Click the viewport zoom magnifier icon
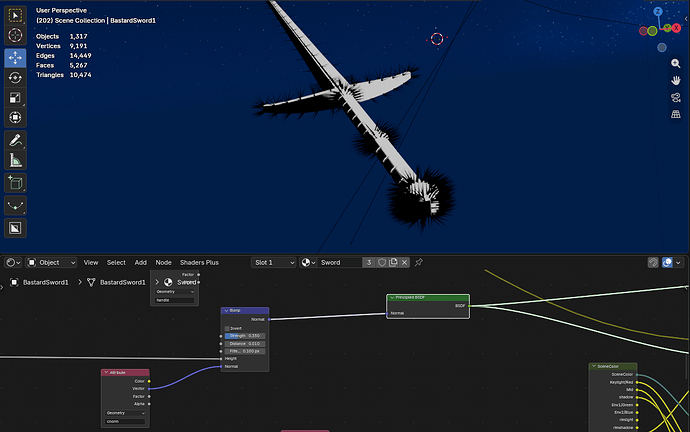The width and height of the screenshot is (690, 432). pyautogui.click(x=675, y=64)
